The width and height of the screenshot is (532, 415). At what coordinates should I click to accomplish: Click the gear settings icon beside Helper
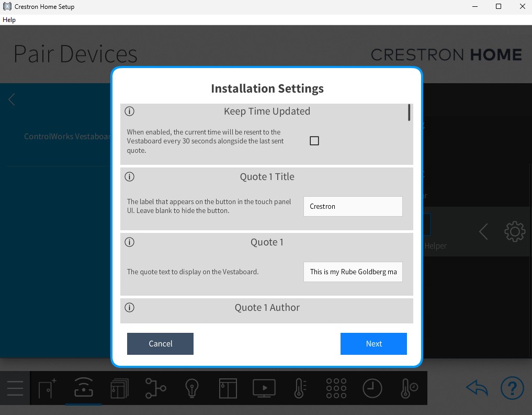515,231
